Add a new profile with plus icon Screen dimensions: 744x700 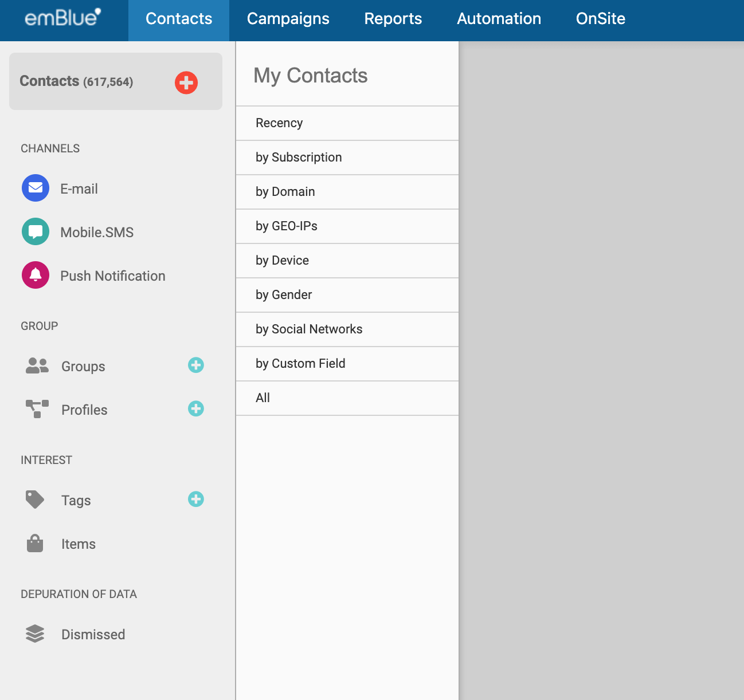pos(196,408)
